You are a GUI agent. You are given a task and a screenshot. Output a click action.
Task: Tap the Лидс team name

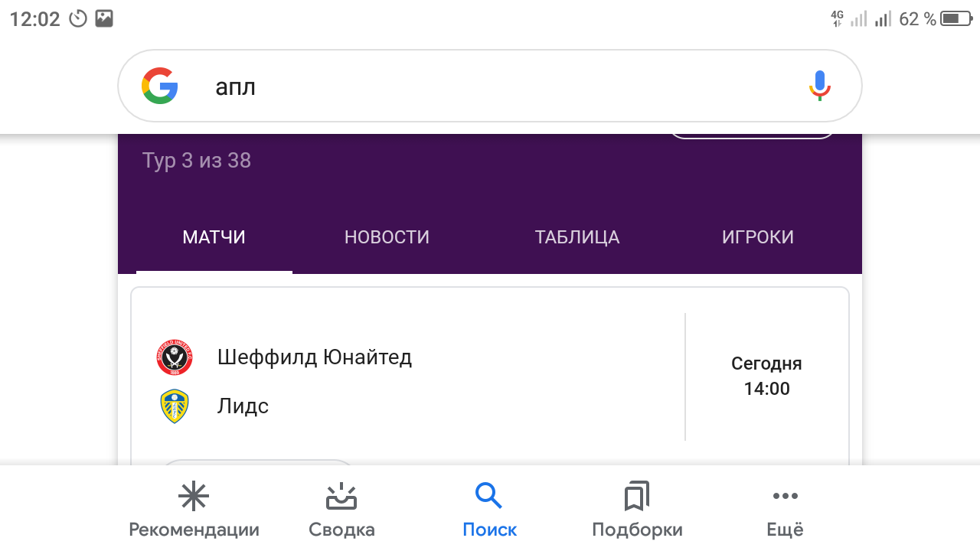(243, 406)
